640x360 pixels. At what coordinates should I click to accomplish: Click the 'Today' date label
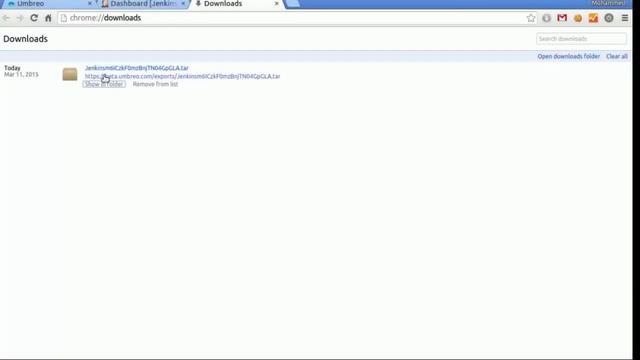pos(12,68)
